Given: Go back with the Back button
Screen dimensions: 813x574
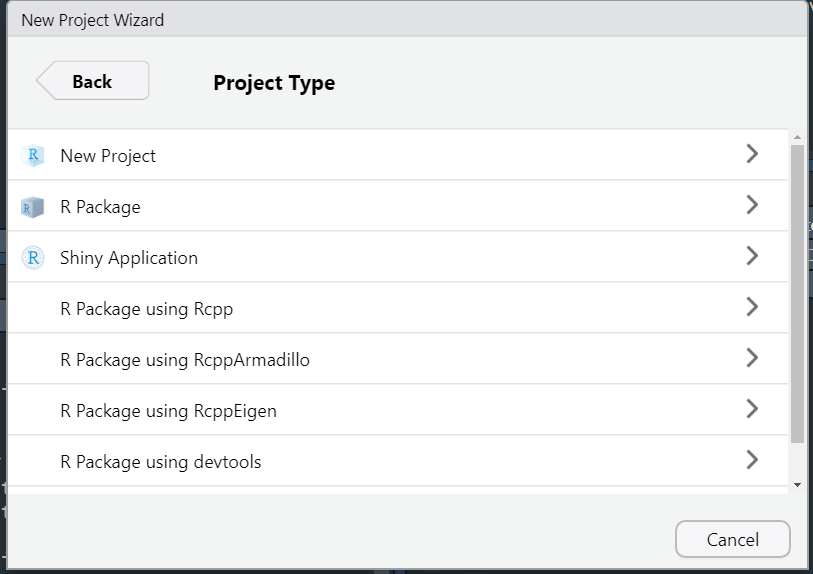Looking at the screenshot, I should tap(93, 81).
